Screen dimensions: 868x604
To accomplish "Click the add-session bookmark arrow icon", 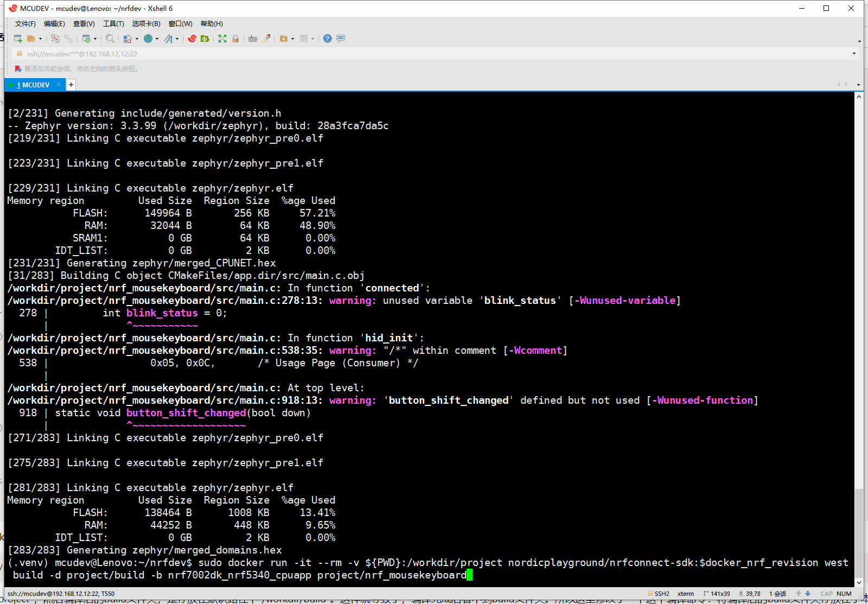I will pos(18,69).
